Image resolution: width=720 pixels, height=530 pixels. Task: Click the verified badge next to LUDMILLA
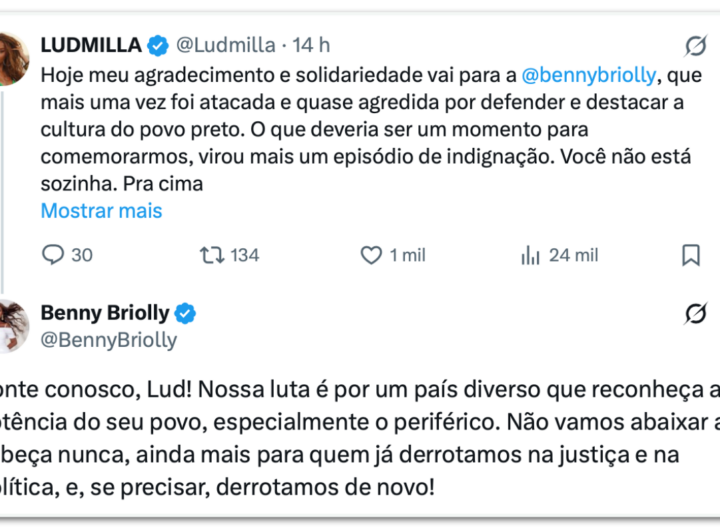click(158, 45)
